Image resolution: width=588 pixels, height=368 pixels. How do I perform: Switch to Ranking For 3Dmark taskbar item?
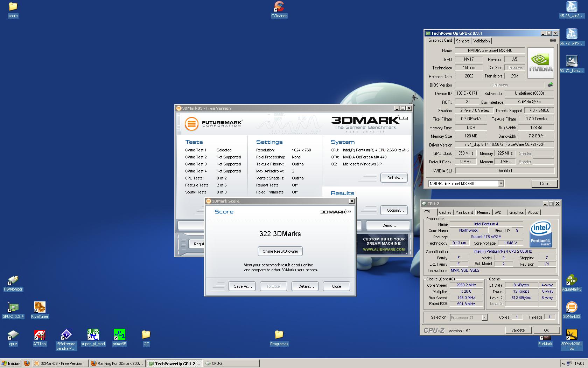pos(117,363)
